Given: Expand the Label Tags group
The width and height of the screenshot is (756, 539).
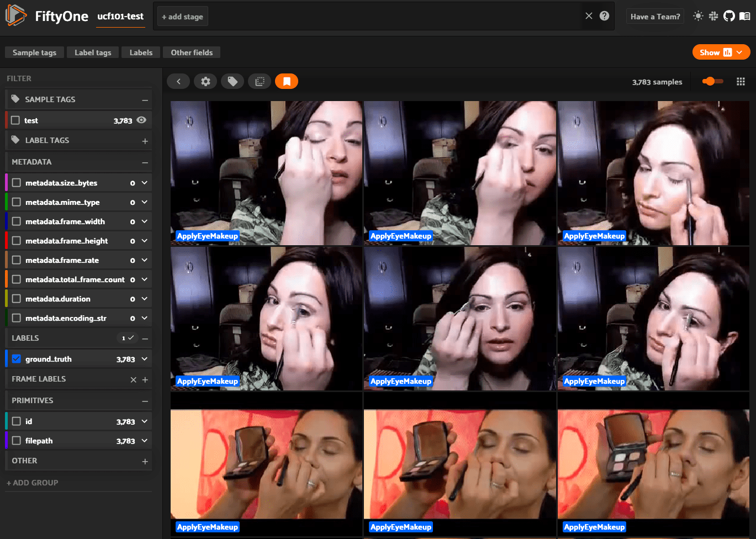Looking at the screenshot, I should (x=145, y=141).
